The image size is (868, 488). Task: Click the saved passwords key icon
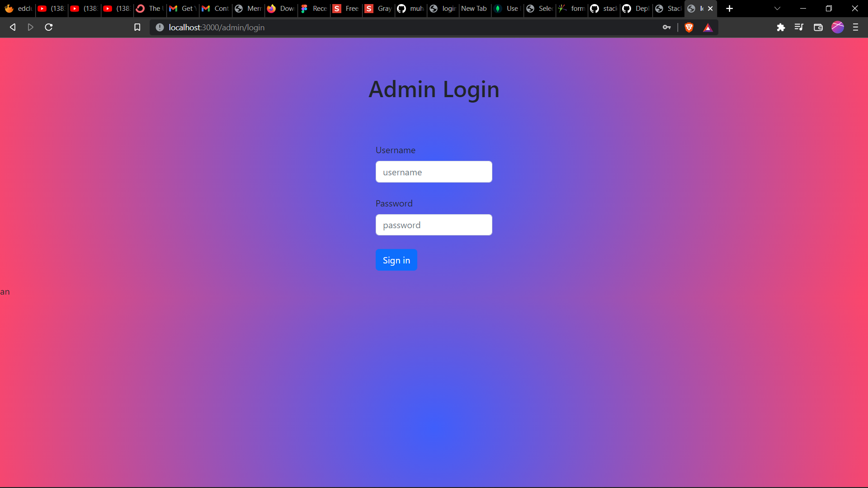pyautogui.click(x=666, y=28)
